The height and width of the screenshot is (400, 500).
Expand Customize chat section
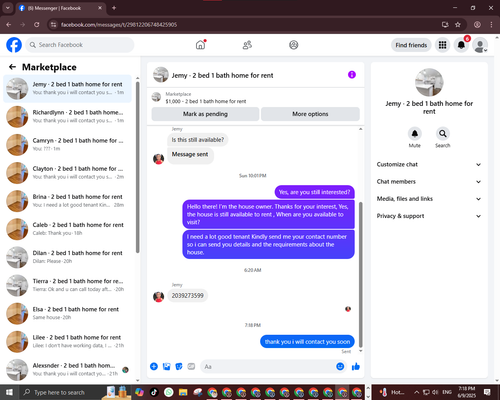(429, 164)
